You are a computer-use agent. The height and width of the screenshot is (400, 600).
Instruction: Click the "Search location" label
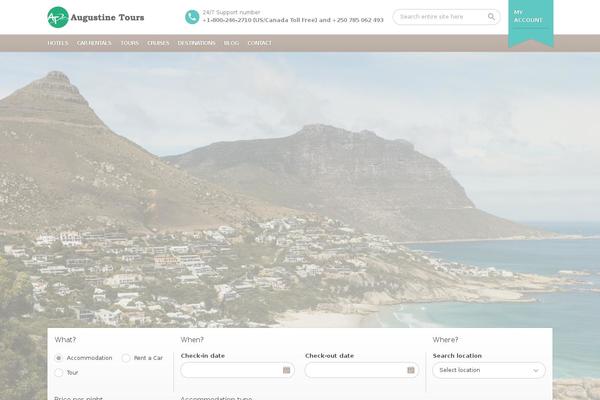click(x=457, y=356)
